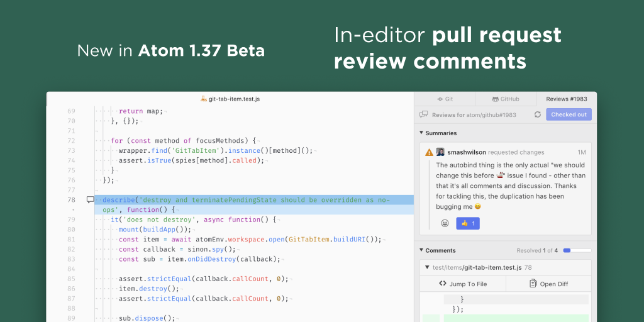Click the reviews speech bubble icon
The width and height of the screenshot is (644, 322).
coord(424,114)
